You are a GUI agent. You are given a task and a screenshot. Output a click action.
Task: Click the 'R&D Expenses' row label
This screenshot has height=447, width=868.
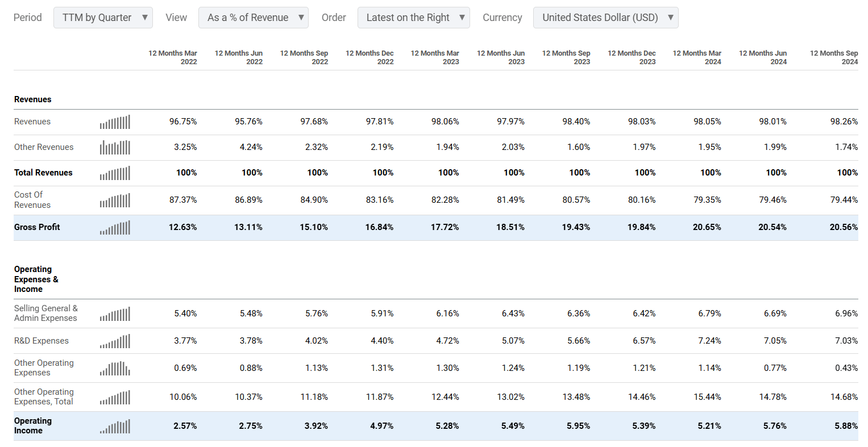41,341
